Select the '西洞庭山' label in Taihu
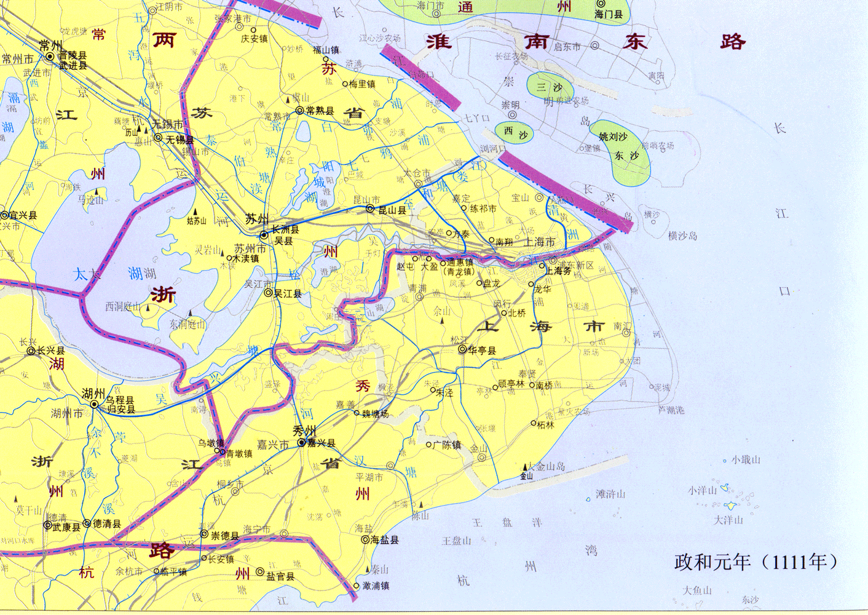The height and width of the screenshot is (615, 868). point(123,306)
